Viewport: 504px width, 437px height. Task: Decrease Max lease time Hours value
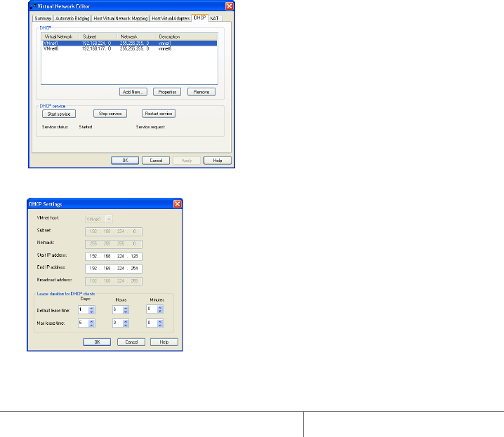pos(126,325)
